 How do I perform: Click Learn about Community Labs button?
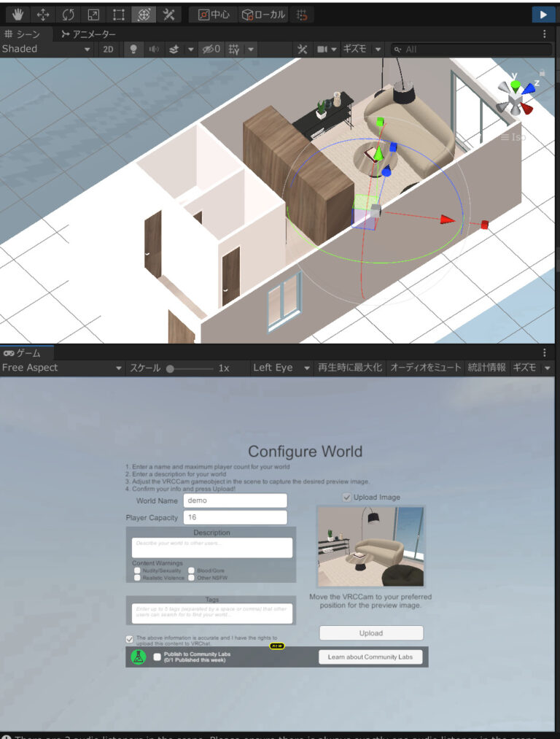coord(370,657)
